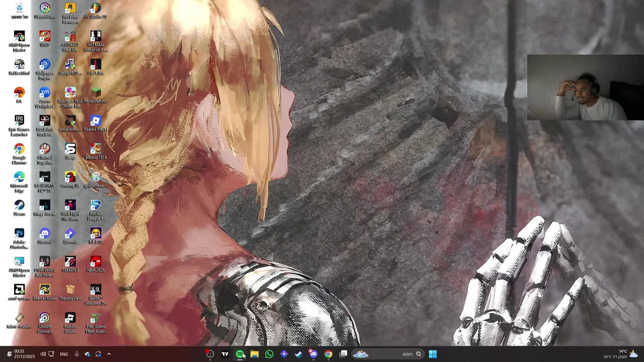Screen dimensions: 644x362
Task: Click the taskbar search box
Action: 387,354
